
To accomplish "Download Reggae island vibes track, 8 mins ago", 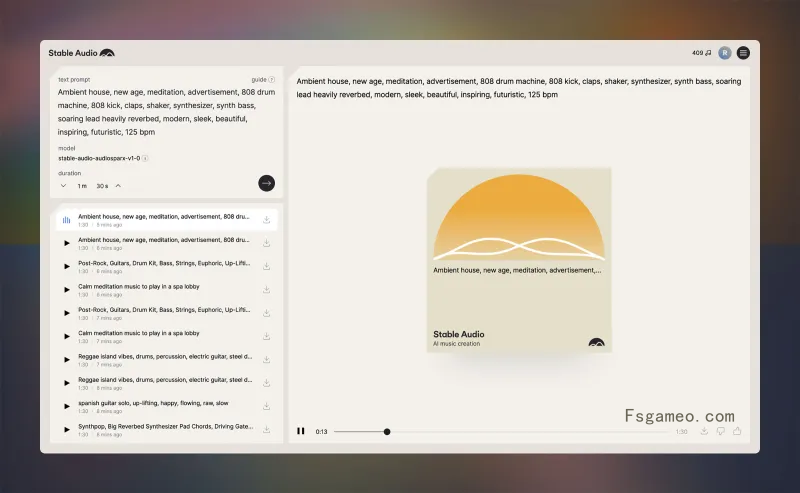I will 266,383.
